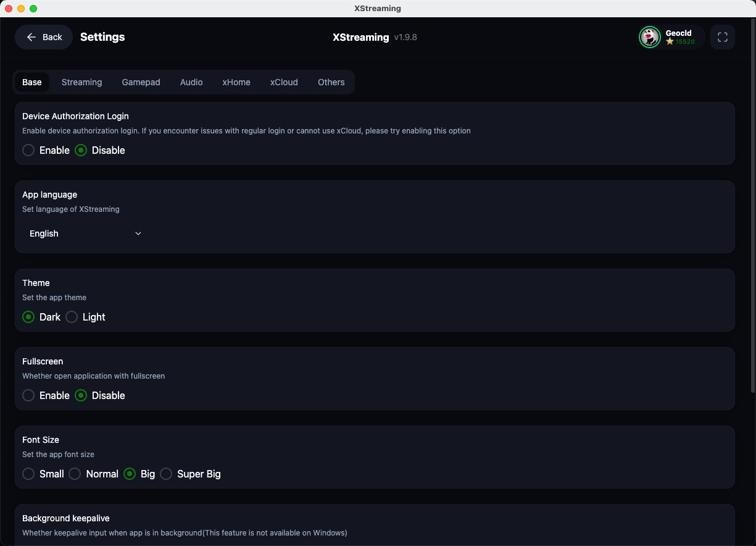Open the App language English dropdown
Screen dimensions: 756x546
click(x=86, y=233)
